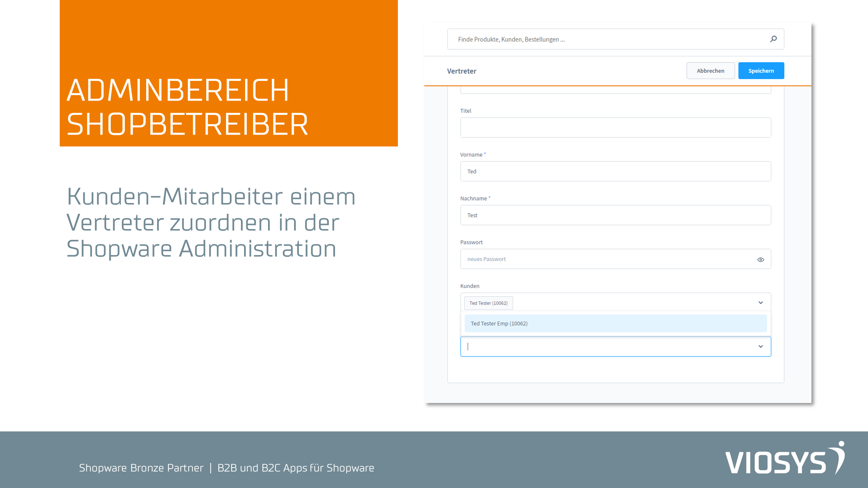This screenshot has width=868, height=488.
Task: Focus the global search field
Action: (615, 39)
